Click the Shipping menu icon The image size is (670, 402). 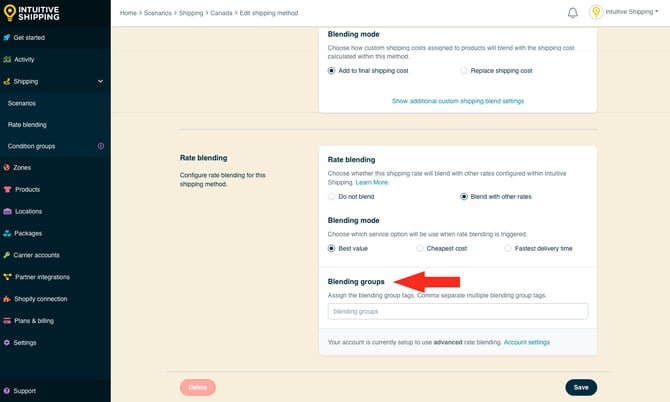point(6,81)
